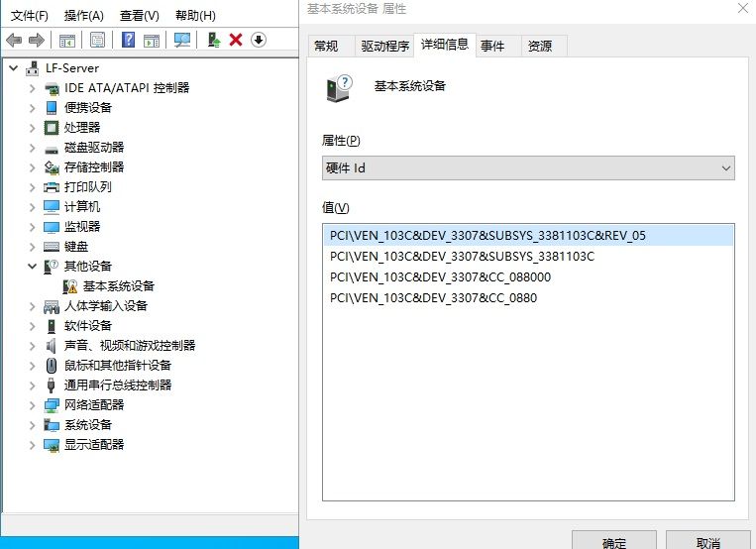The width and height of the screenshot is (756, 549).
Task: Open the 帮助(H) menu
Action: (195, 16)
